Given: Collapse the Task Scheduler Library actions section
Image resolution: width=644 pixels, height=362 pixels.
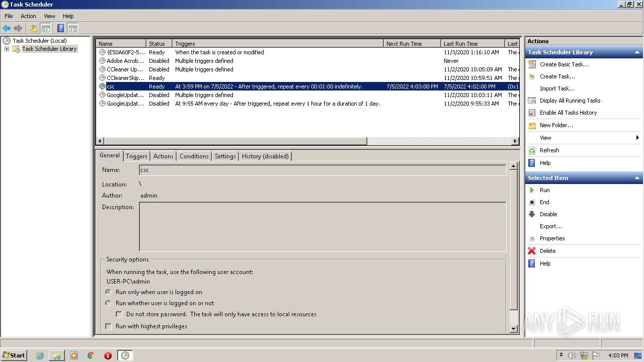Looking at the screenshot, I should (x=637, y=52).
